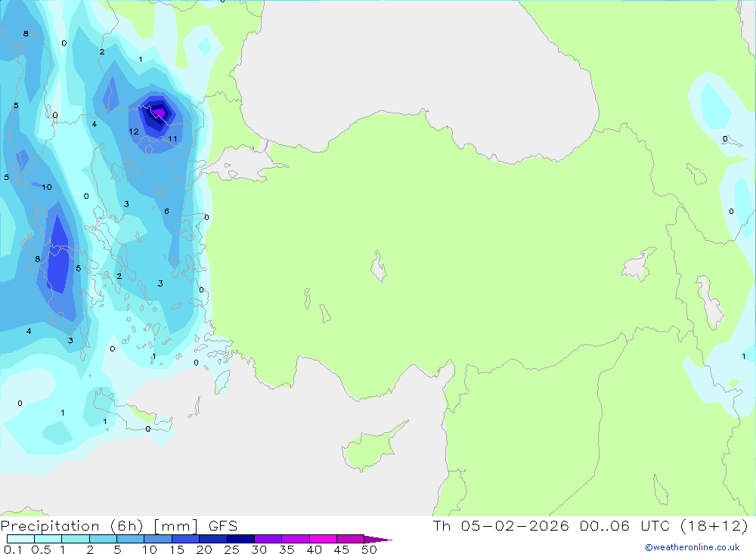The height and width of the screenshot is (554, 756).
Task: Pick the 1–2 mm legend color box
Action: (75, 539)
